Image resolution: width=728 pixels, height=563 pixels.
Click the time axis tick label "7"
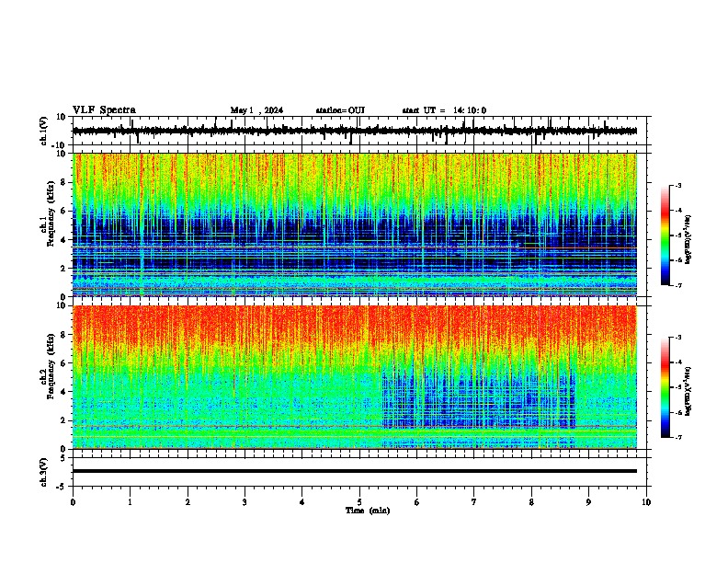pyautogui.click(x=474, y=502)
